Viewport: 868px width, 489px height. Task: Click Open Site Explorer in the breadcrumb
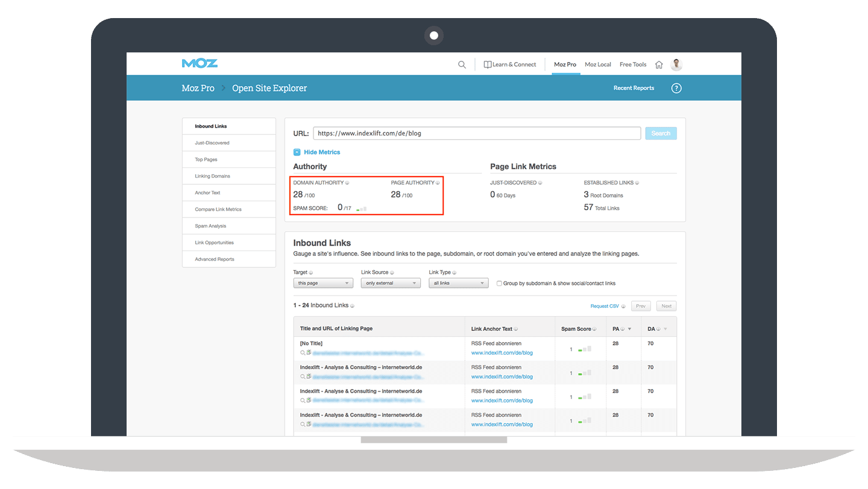269,88
